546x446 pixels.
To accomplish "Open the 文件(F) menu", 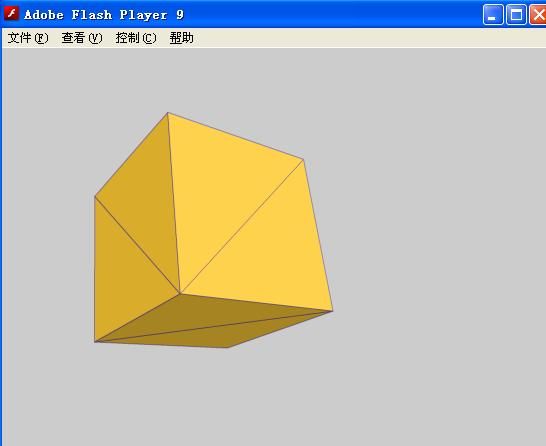I will (x=28, y=38).
